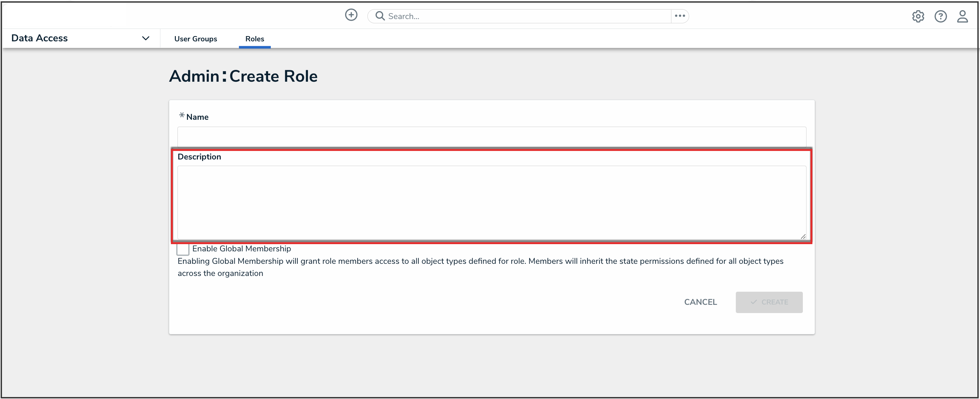
Task: Click the Admin: Create Role page heading
Action: pos(243,76)
